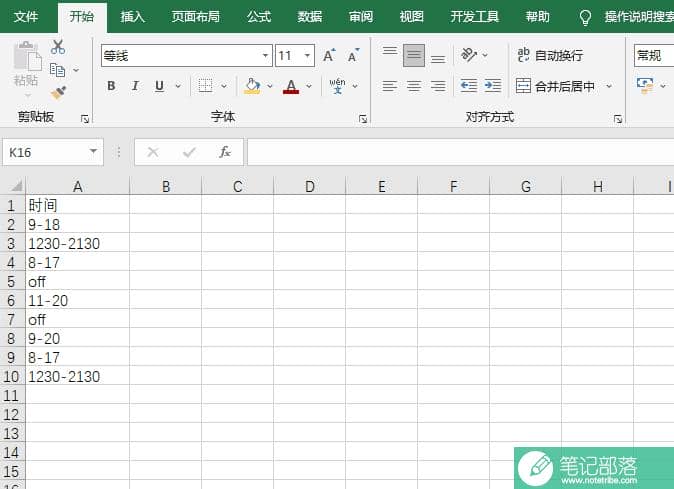Select column A header

point(78,186)
